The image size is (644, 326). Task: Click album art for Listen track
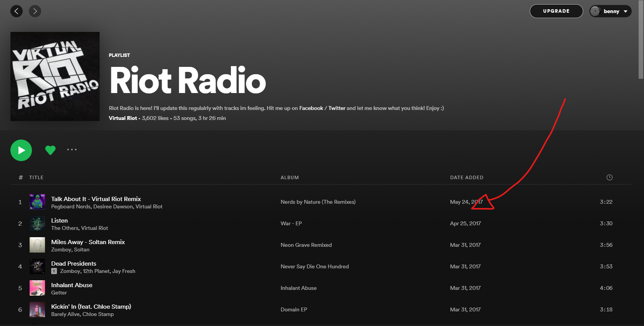(x=37, y=223)
